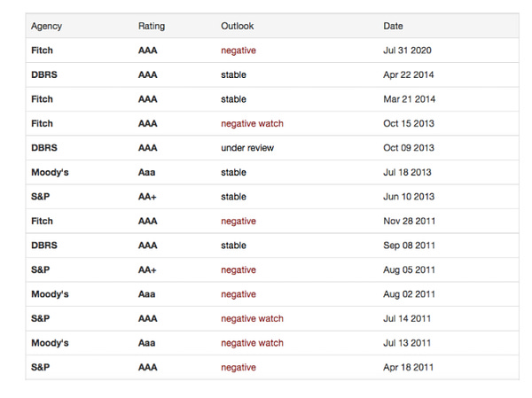Select the date Sep 08 2011
Screen dimensions: 532x398
409,246
